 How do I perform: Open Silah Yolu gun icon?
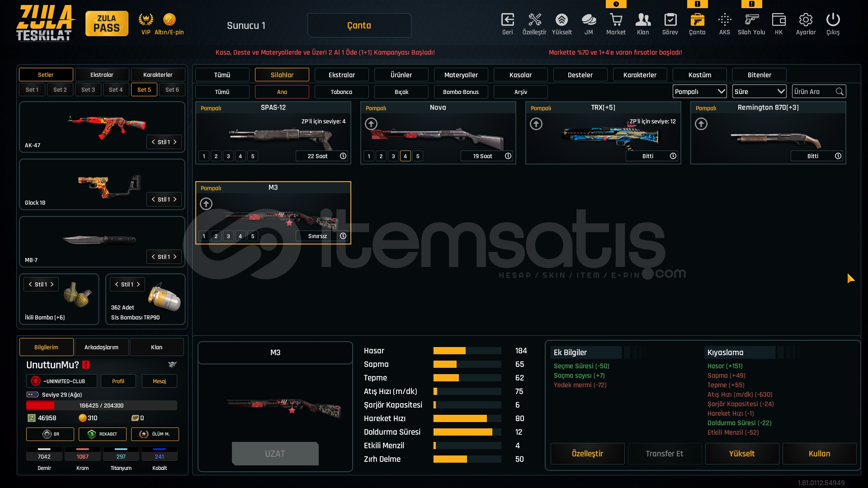pos(751,20)
